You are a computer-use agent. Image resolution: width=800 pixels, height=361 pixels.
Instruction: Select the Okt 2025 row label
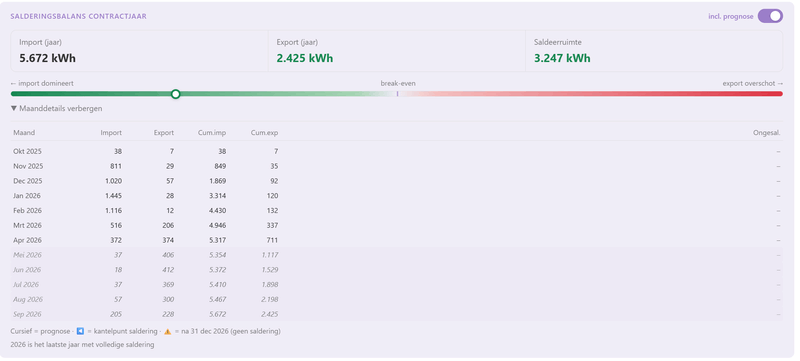28,151
